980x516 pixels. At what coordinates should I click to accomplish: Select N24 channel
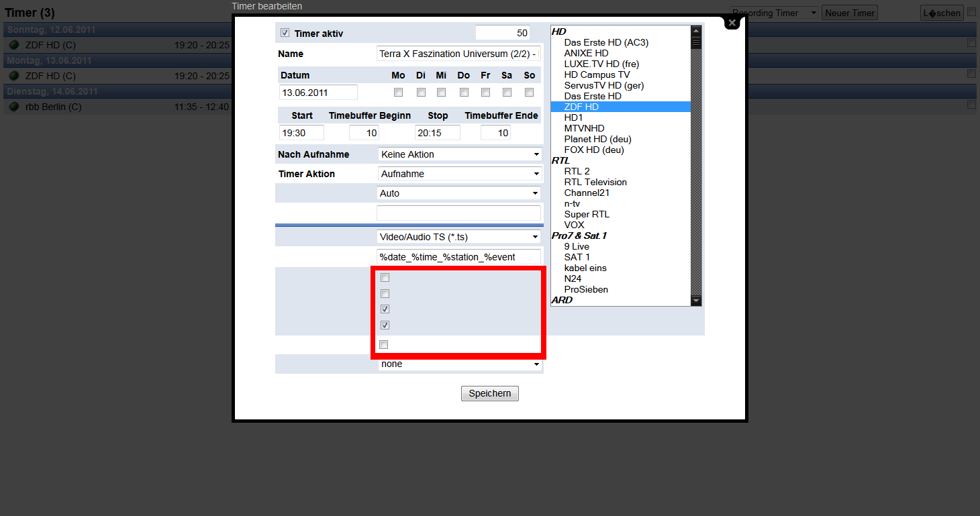[573, 278]
